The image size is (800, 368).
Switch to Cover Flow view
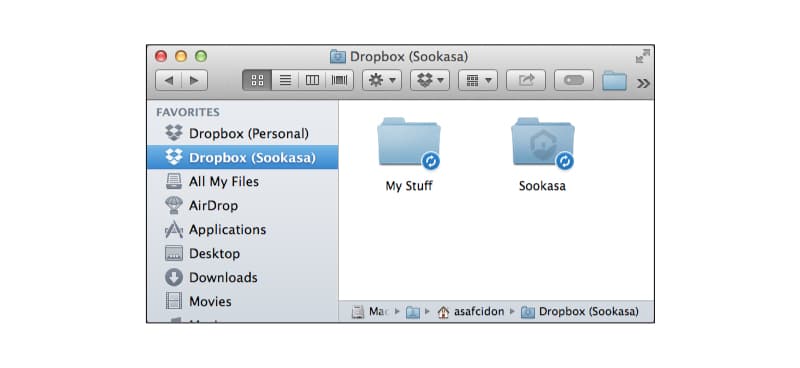pyautogui.click(x=339, y=81)
